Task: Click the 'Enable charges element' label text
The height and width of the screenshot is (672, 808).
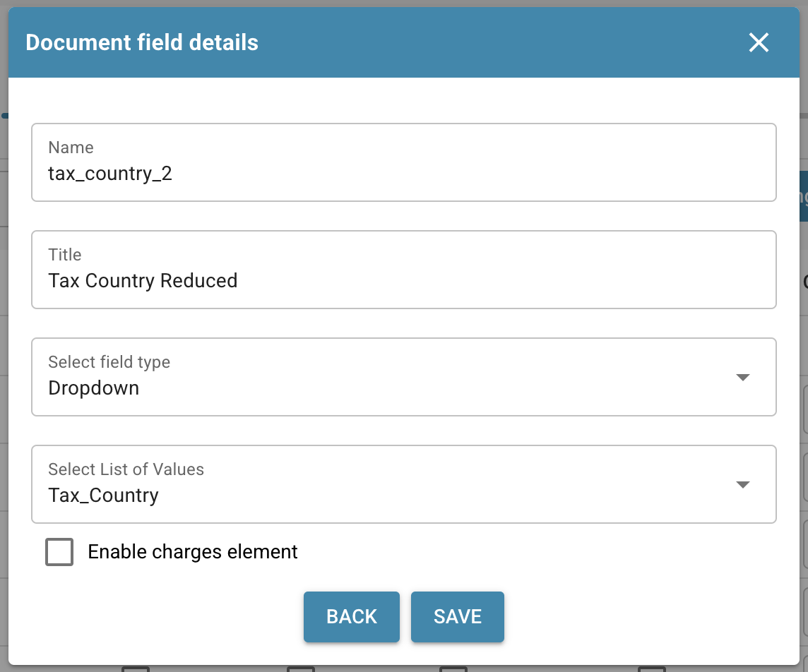Action: pyautogui.click(x=193, y=552)
